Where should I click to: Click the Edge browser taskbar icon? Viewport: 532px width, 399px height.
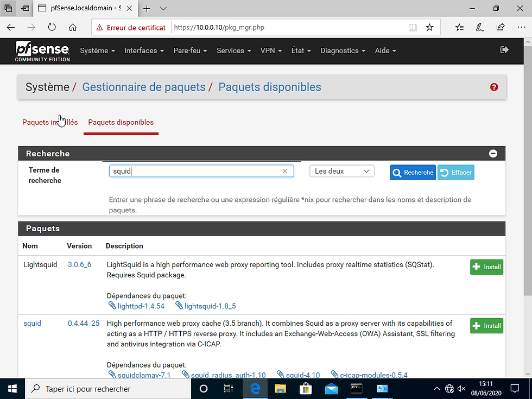click(x=255, y=389)
